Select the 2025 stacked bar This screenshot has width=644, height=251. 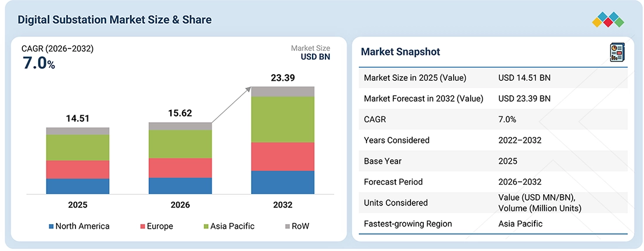point(78,161)
